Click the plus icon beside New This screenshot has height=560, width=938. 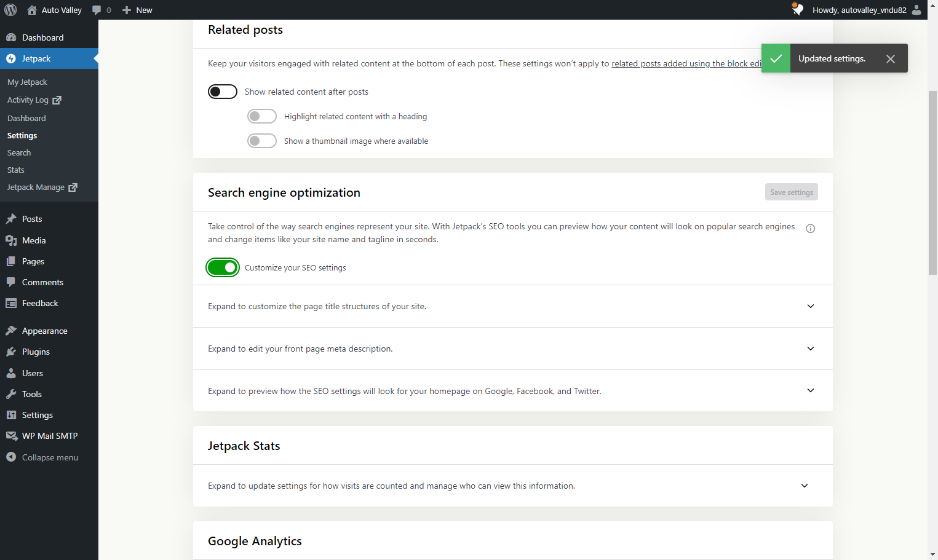127,10
